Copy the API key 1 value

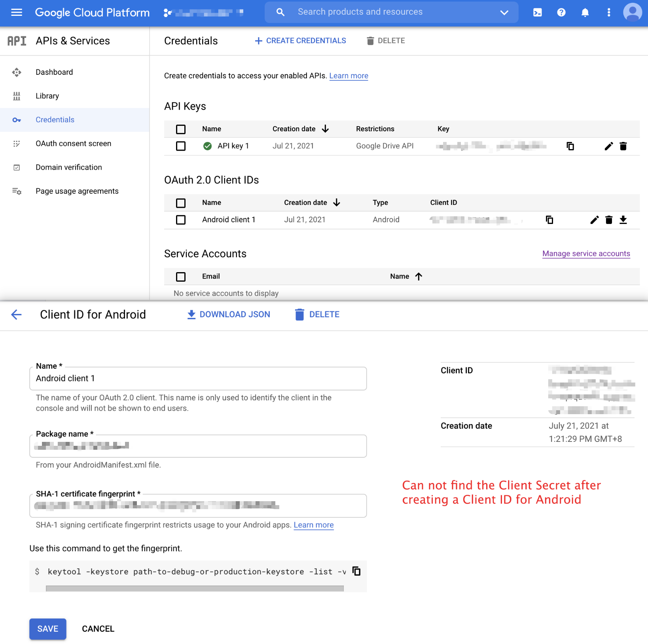570,146
